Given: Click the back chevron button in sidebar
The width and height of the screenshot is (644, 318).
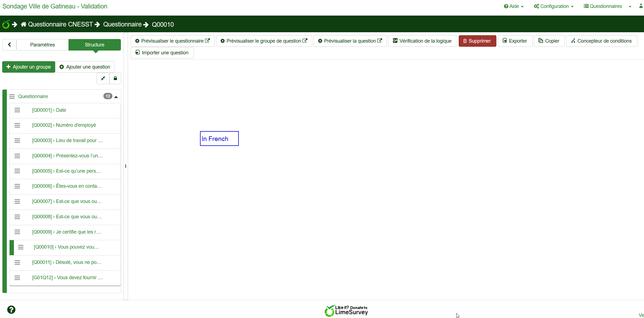Looking at the screenshot, I should [x=9, y=45].
